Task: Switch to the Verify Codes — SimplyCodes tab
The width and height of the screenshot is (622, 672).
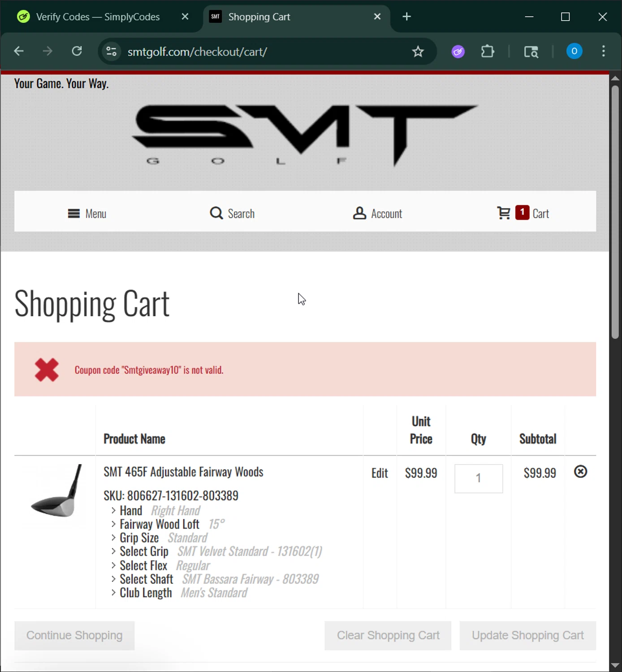Action: click(x=98, y=17)
